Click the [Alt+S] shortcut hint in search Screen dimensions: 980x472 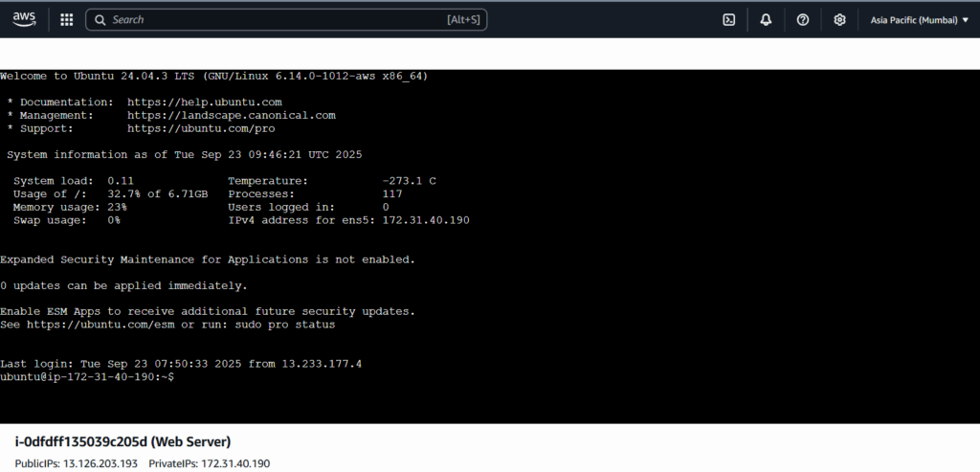[463, 20]
